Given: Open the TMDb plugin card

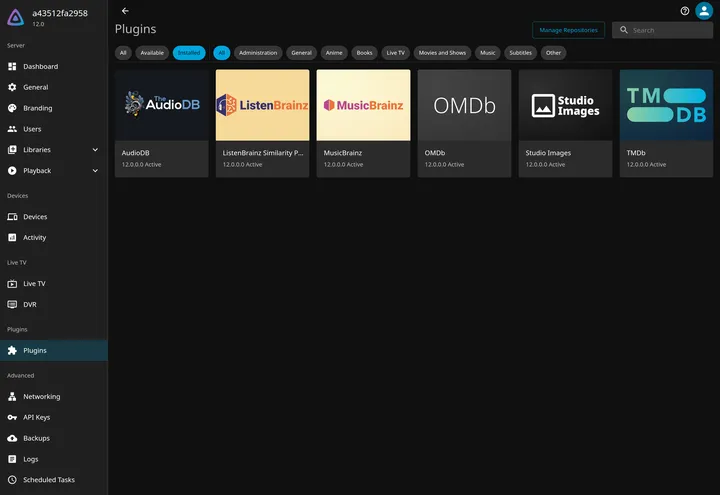Looking at the screenshot, I should pyautogui.click(x=666, y=123).
